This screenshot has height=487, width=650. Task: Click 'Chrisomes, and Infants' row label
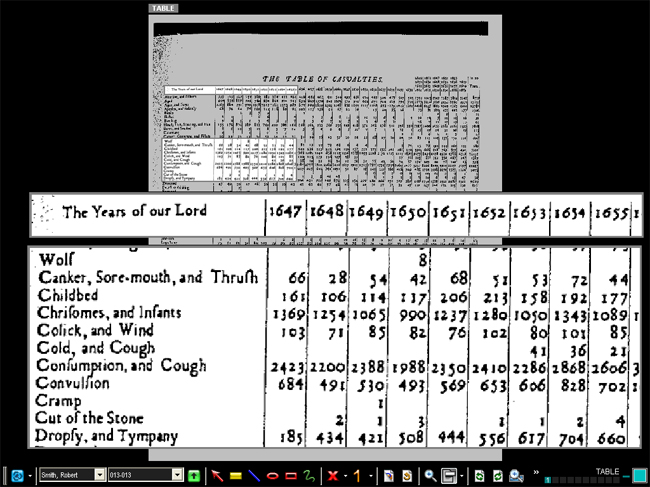click(109, 313)
